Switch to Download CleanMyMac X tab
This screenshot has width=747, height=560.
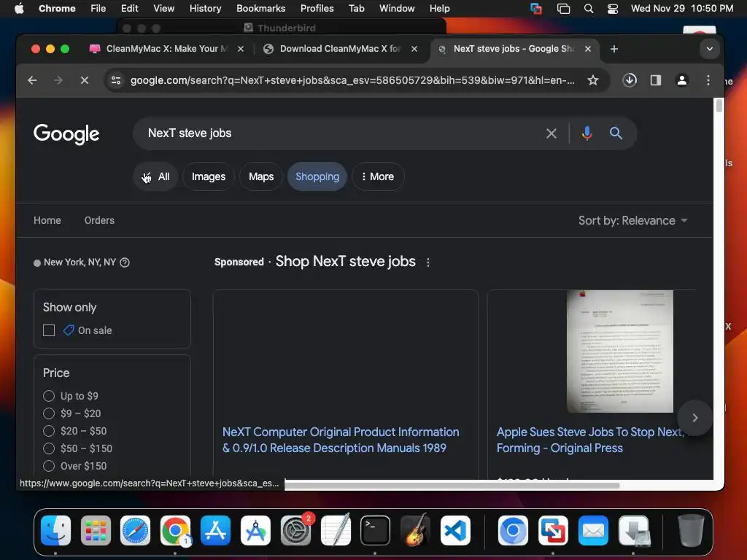tap(341, 49)
